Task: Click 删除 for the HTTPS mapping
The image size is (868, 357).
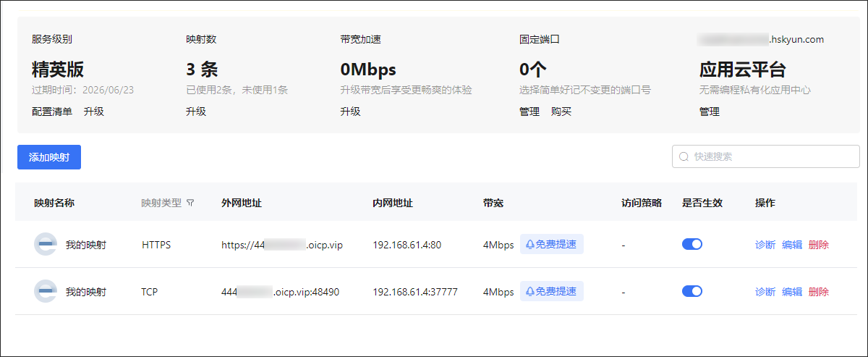Action: click(x=819, y=245)
